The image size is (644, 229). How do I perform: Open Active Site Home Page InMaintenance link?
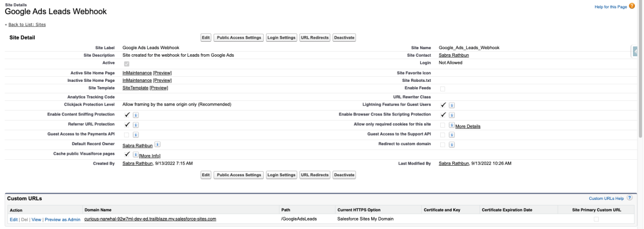click(x=137, y=73)
